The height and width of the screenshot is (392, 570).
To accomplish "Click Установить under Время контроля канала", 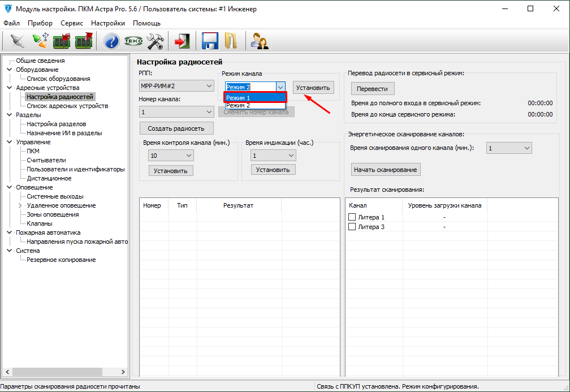I will pyautogui.click(x=171, y=171).
